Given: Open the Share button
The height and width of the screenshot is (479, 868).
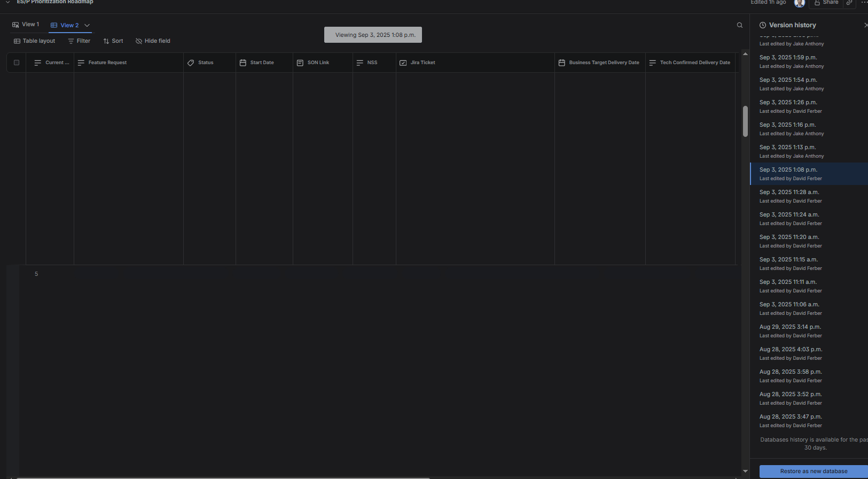Looking at the screenshot, I should click(826, 3).
